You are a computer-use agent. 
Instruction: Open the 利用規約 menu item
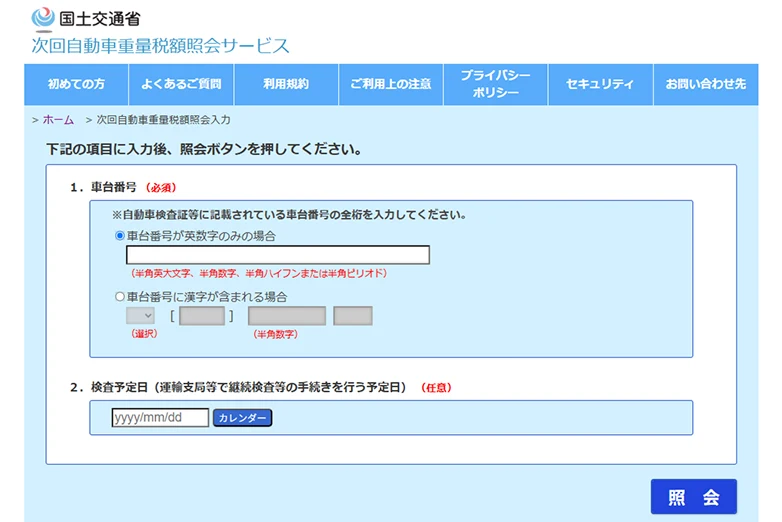pos(286,84)
